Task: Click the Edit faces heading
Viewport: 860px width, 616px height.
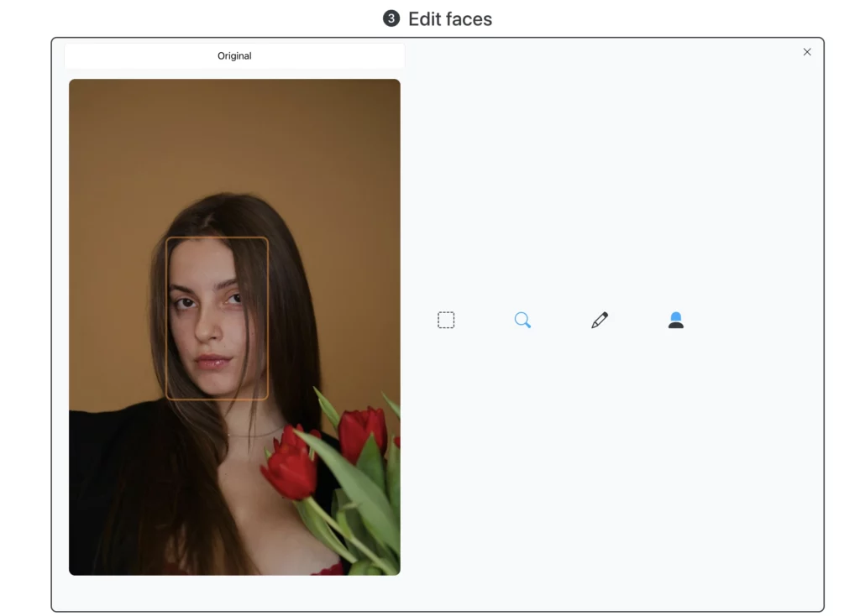Action: point(450,18)
